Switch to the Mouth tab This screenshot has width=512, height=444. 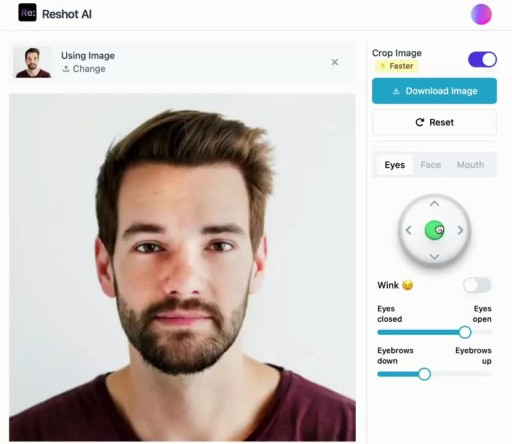coord(470,165)
